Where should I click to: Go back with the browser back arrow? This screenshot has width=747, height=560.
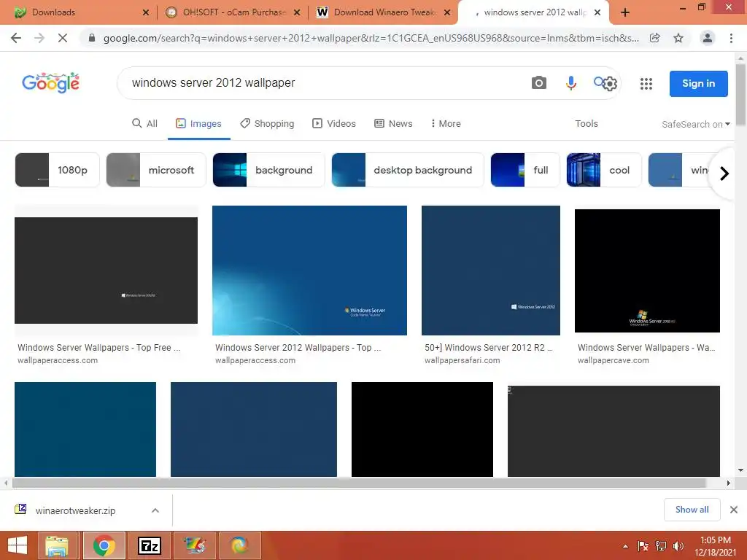pyautogui.click(x=16, y=38)
